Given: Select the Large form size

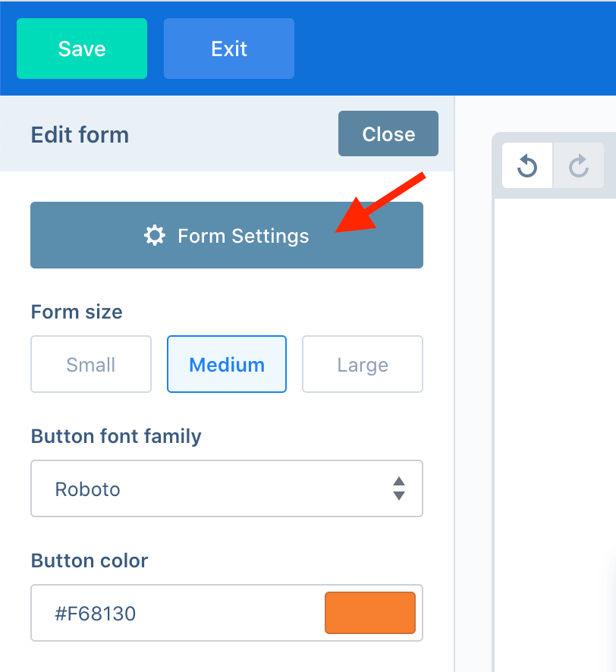Looking at the screenshot, I should pyautogui.click(x=363, y=364).
